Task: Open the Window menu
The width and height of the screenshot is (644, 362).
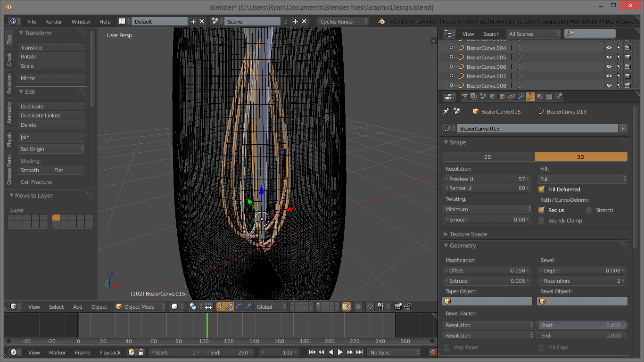Action: (x=81, y=22)
